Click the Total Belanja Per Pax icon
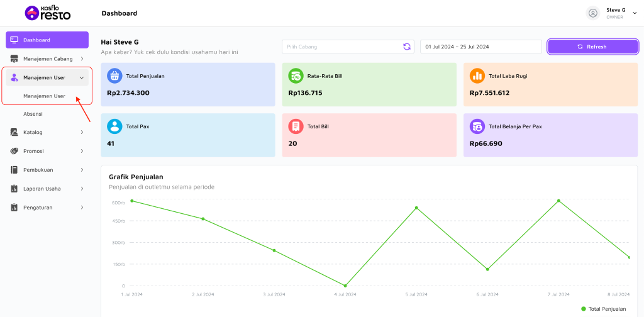The height and width of the screenshot is (317, 644). pyautogui.click(x=477, y=126)
